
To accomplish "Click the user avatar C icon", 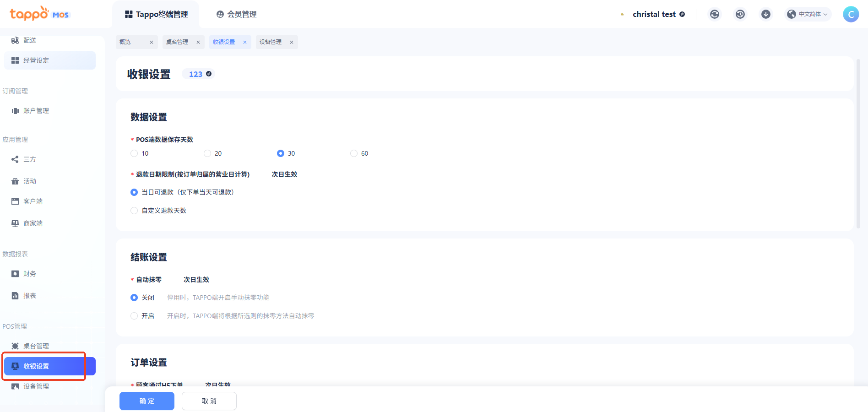I will [x=851, y=14].
